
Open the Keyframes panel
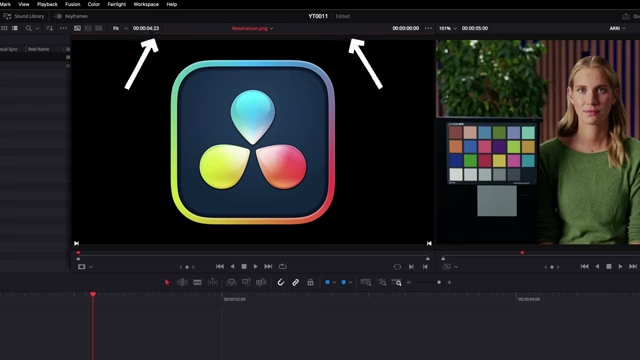[72, 16]
